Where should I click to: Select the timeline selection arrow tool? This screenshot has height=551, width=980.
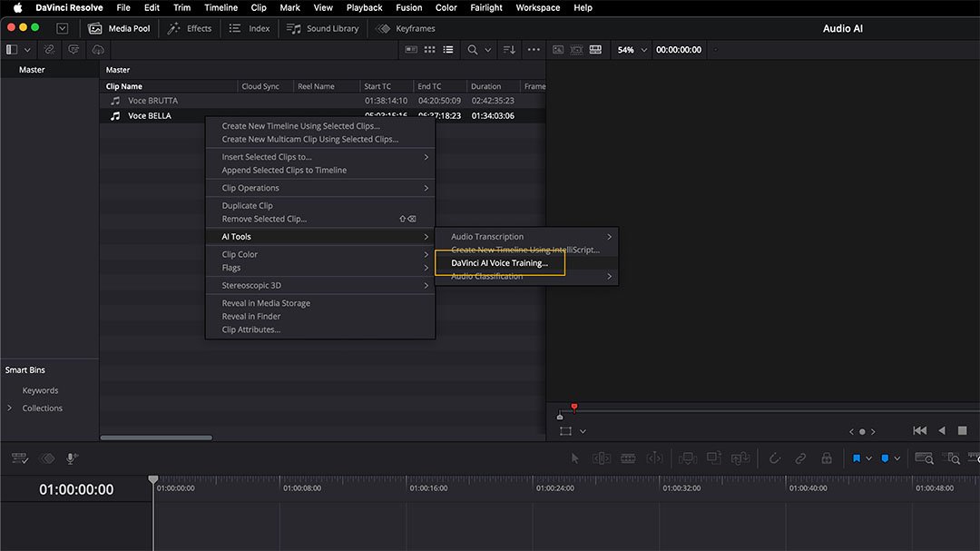575,458
